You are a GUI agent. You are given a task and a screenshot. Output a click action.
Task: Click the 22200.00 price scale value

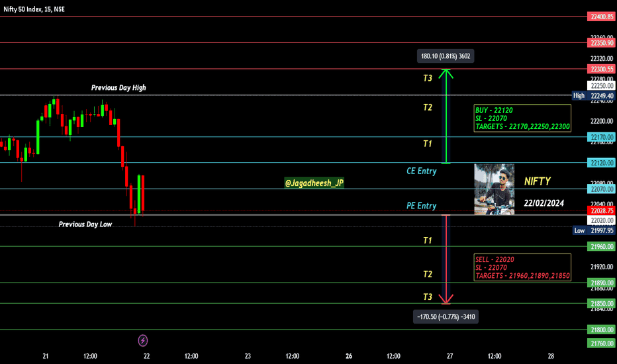[602, 121]
